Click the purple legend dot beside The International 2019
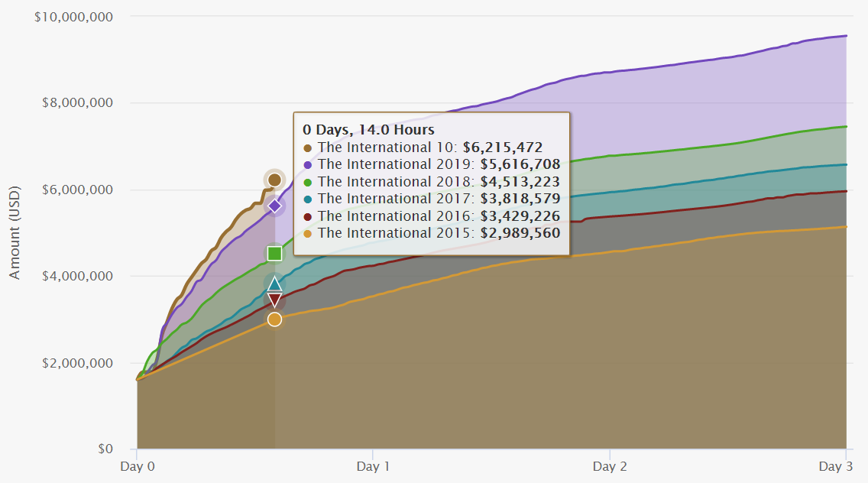Image resolution: width=868 pixels, height=483 pixels. [x=307, y=165]
